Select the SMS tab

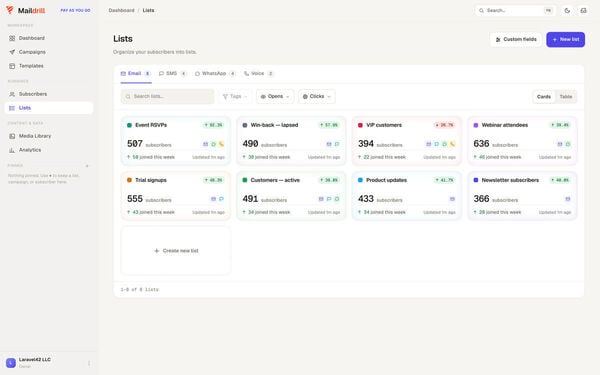point(173,73)
